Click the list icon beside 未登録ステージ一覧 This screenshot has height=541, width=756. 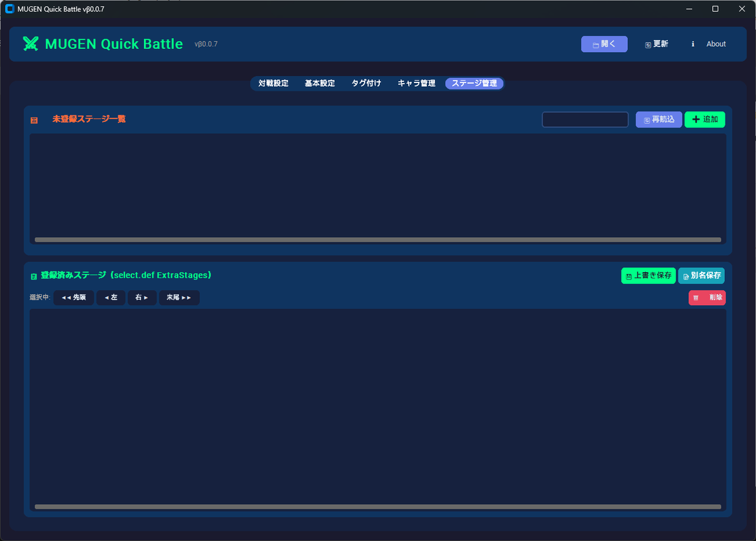[x=34, y=120]
